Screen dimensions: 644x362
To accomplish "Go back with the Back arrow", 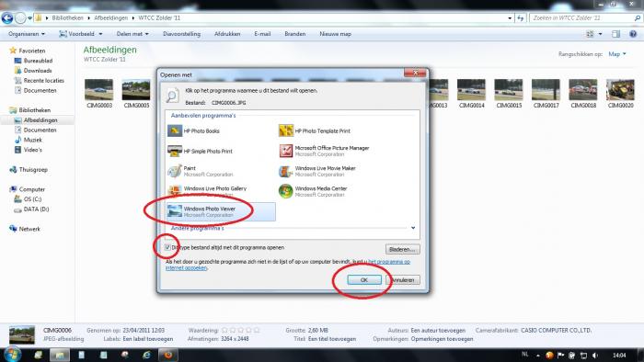I will [7, 18].
